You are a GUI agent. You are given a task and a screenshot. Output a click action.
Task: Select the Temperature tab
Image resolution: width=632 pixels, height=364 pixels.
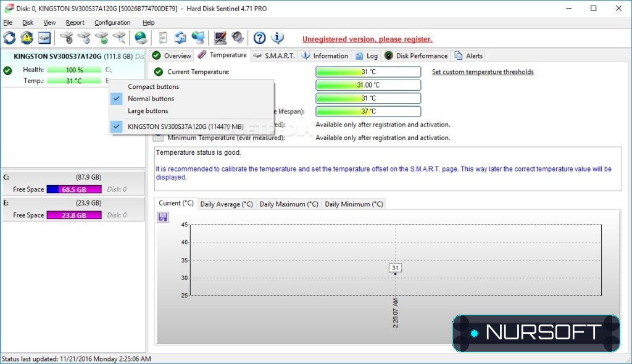click(222, 55)
